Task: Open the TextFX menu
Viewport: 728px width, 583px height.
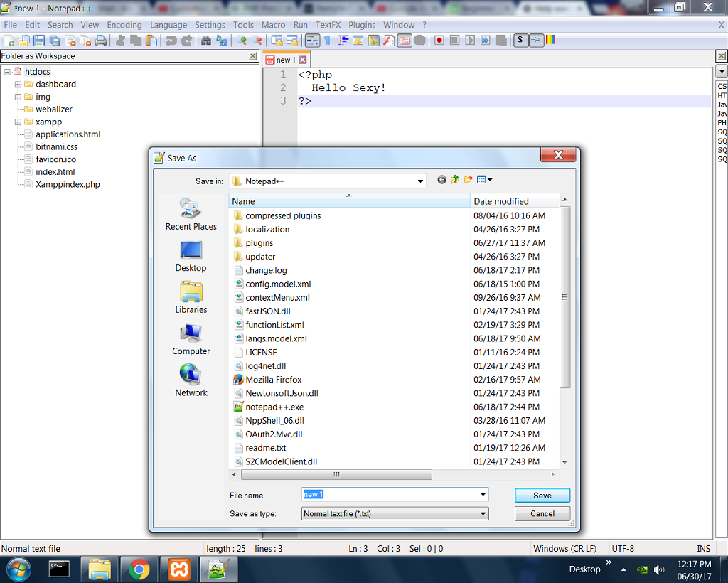Action: pyautogui.click(x=328, y=25)
